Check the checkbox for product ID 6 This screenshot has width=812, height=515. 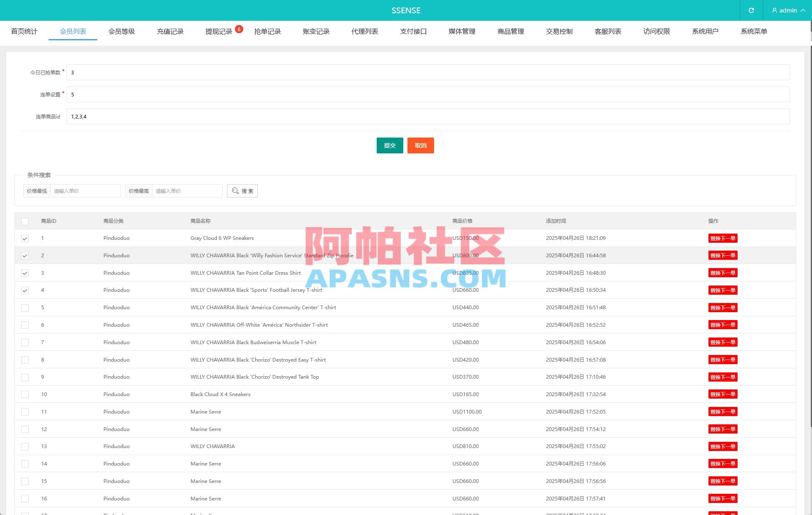[25, 325]
